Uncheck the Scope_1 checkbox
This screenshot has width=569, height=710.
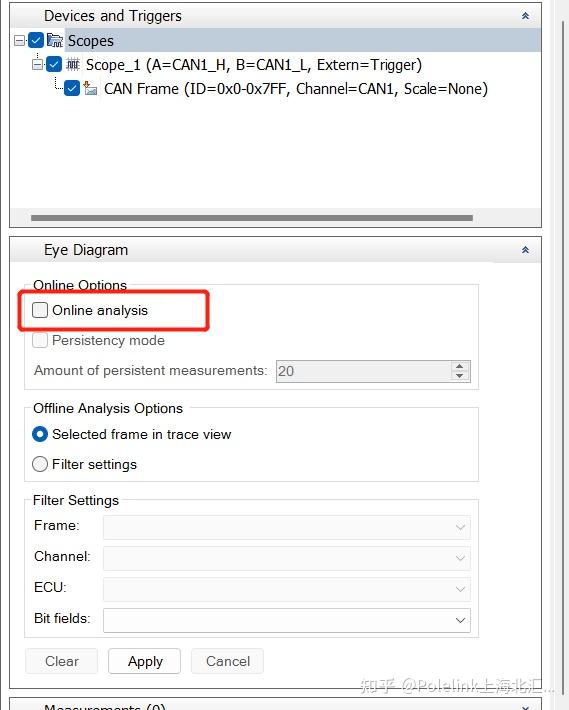[54, 64]
